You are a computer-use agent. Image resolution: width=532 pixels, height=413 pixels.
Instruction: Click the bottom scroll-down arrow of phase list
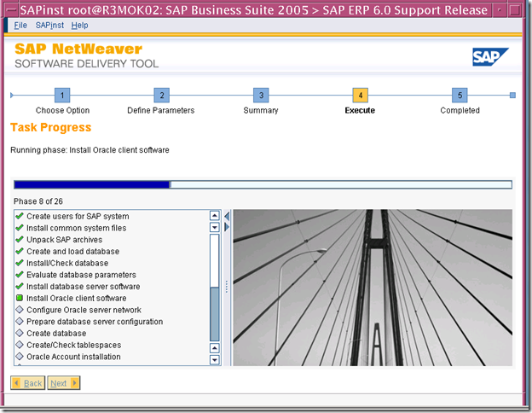215,359
